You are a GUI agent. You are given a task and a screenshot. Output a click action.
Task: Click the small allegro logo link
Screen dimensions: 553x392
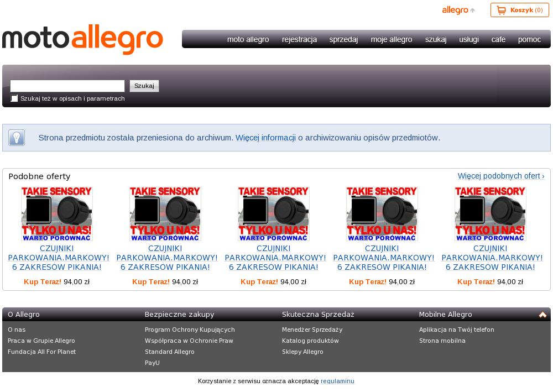tap(458, 10)
